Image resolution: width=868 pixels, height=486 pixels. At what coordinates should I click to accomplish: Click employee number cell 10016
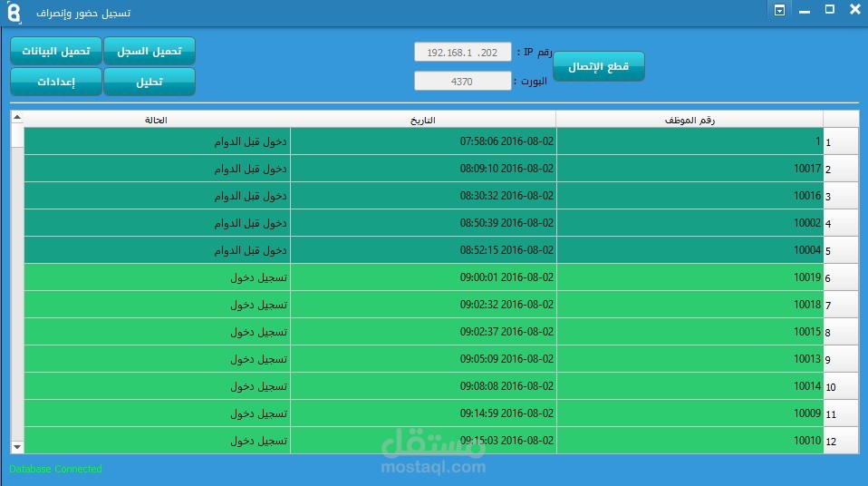pyautogui.click(x=690, y=196)
